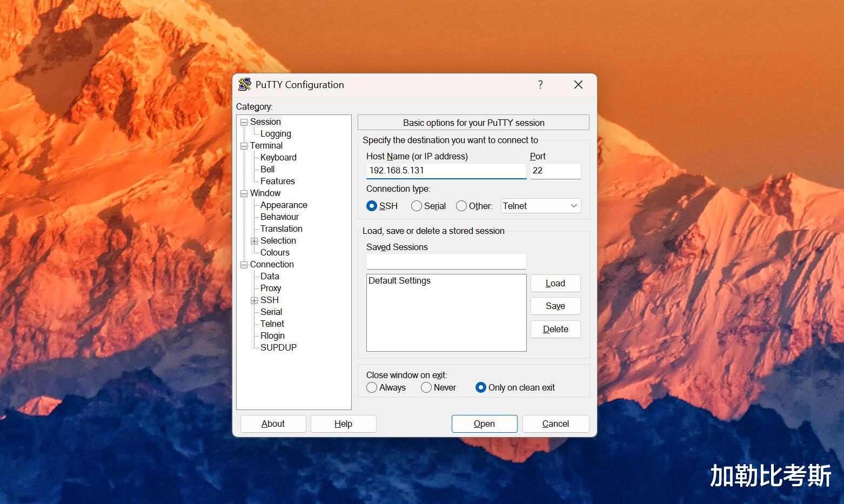844x504 pixels.
Task: Open the Bell settings category
Action: (x=267, y=170)
